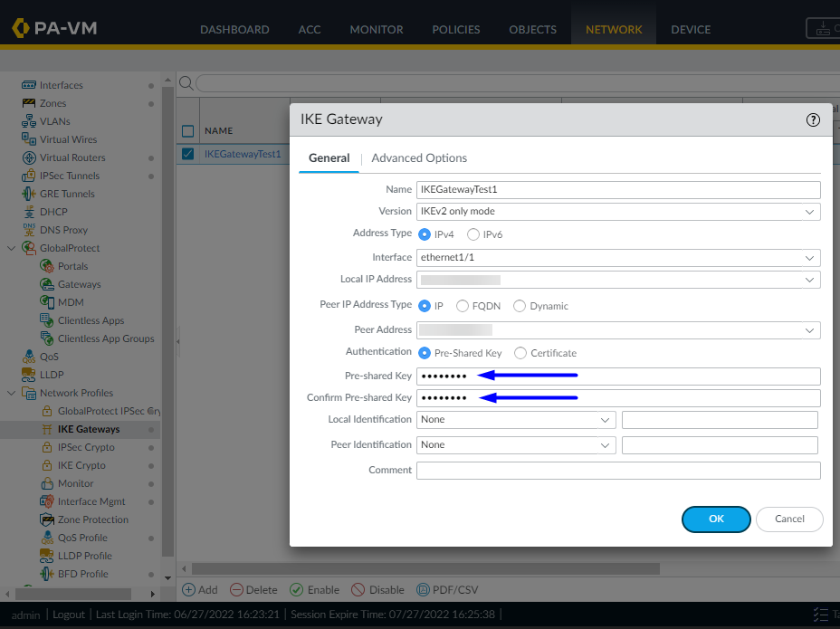Choose Certificate authentication
Screen dimensions: 840x629
521,353
